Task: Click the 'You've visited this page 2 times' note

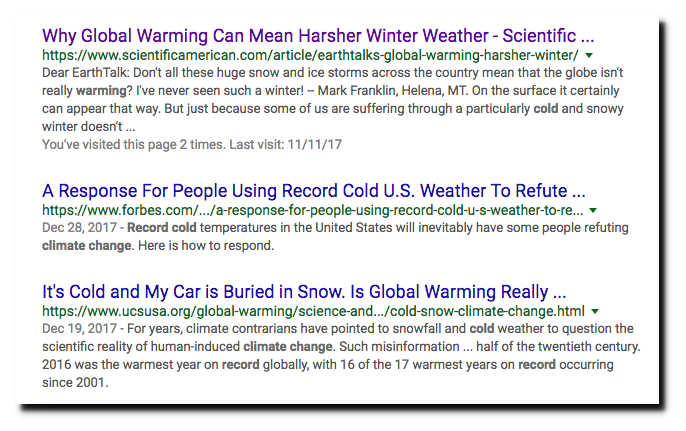Action: coord(192,144)
